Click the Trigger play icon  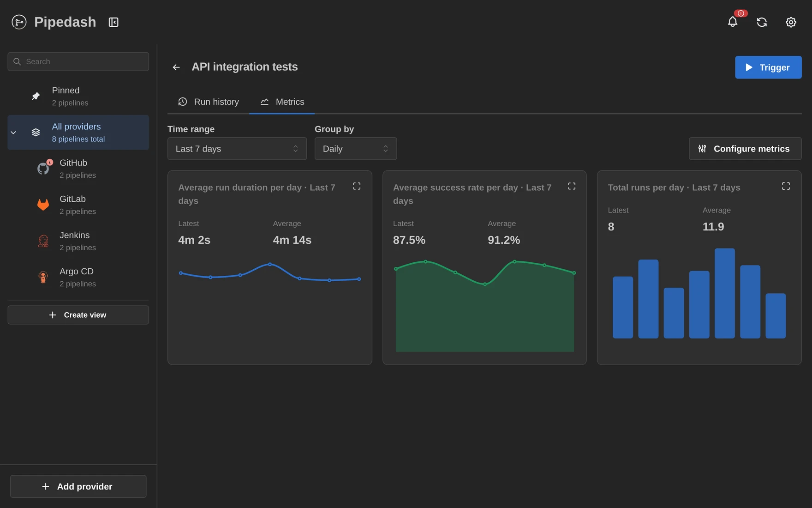(749, 67)
